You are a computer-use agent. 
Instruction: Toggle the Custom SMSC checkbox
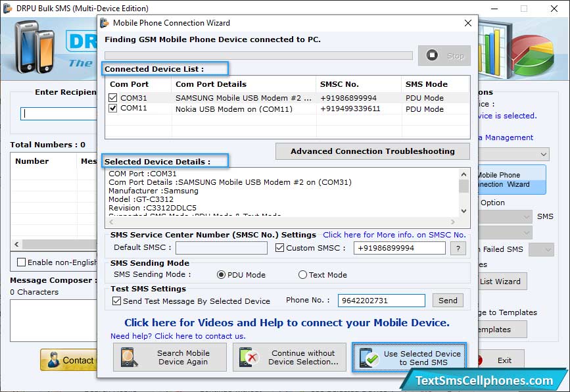click(x=279, y=248)
